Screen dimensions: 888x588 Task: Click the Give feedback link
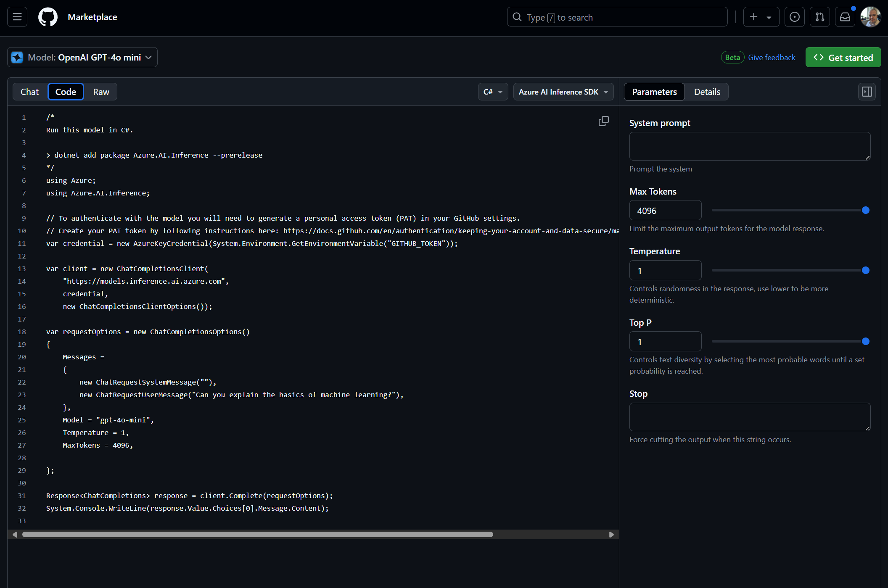pyautogui.click(x=772, y=58)
